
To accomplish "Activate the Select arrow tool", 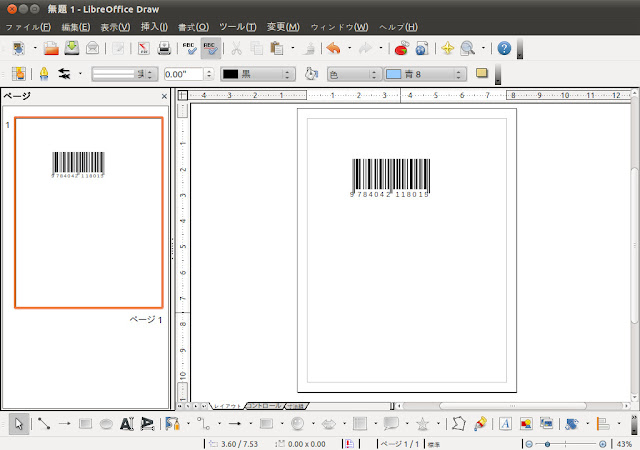I will 19,424.
